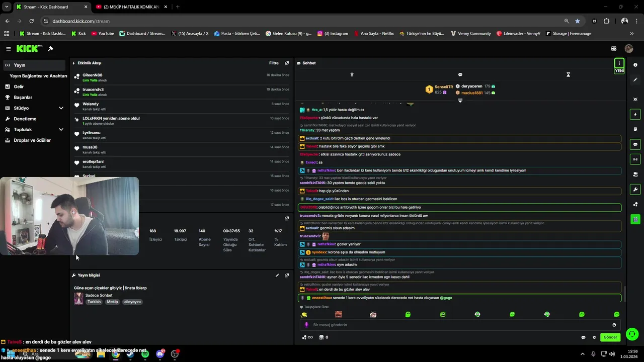Open the emoji picker in the message box
644x362 pixels.
point(614,325)
